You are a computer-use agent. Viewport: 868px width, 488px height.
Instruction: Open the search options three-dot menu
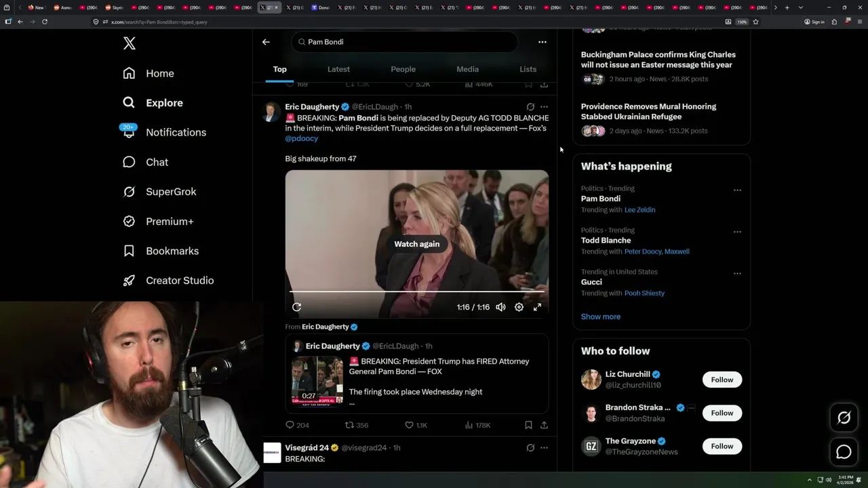pyautogui.click(x=542, y=42)
